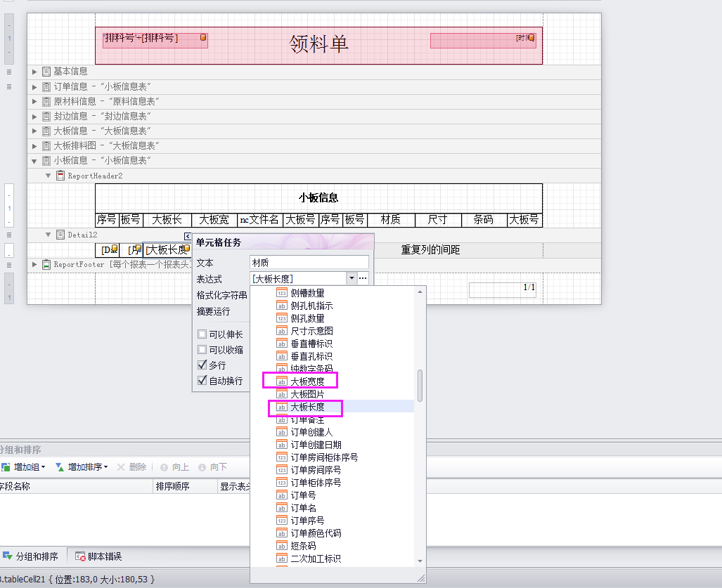The image size is (722, 588).
Task: Click the 删除 toolbar button
Action: click(131, 467)
